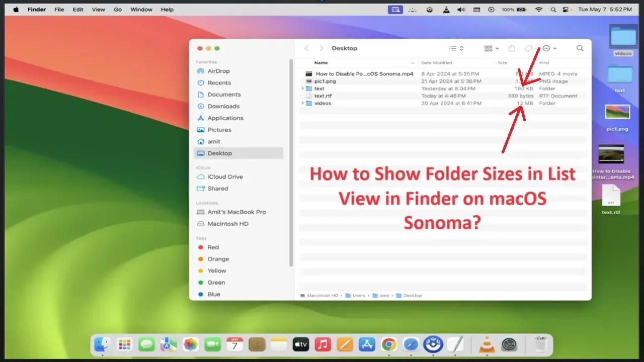Go forward with the right chevron
Screen dimensions: 644x362
(x=321, y=48)
